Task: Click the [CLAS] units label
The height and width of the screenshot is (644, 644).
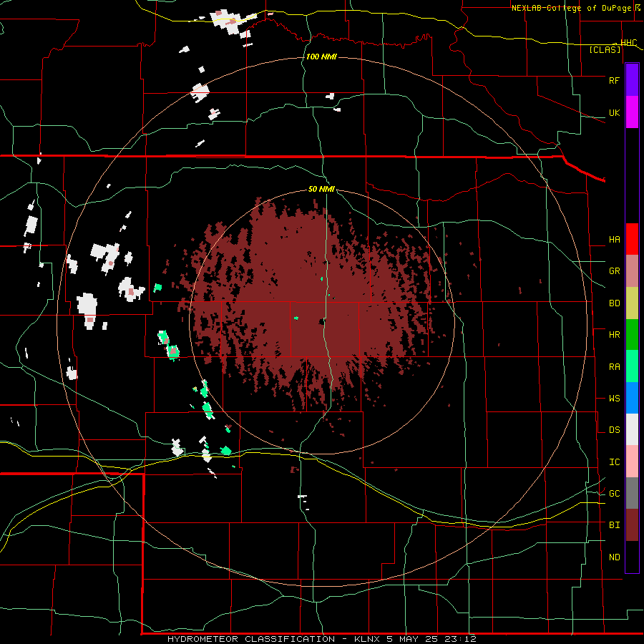Action: click(x=605, y=49)
